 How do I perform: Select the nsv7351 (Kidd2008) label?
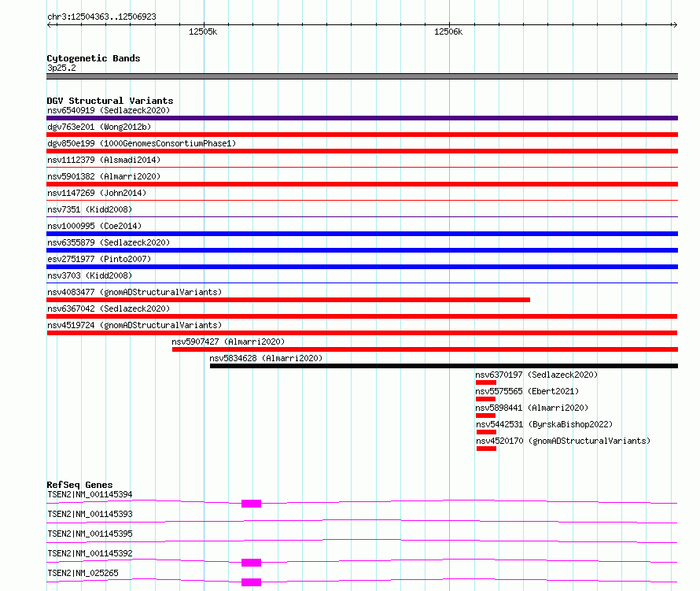click(90, 209)
